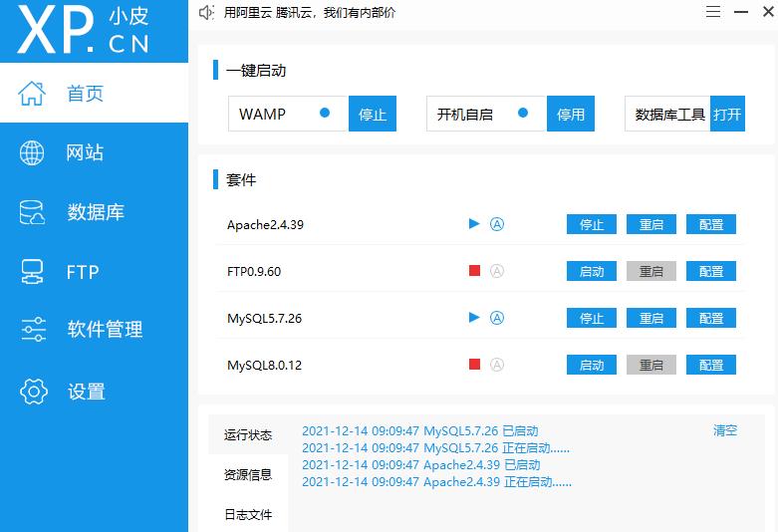Image resolution: width=778 pixels, height=532 pixels.
Task: Select the 运行状态 tab
Action: (x=248, y=434)
